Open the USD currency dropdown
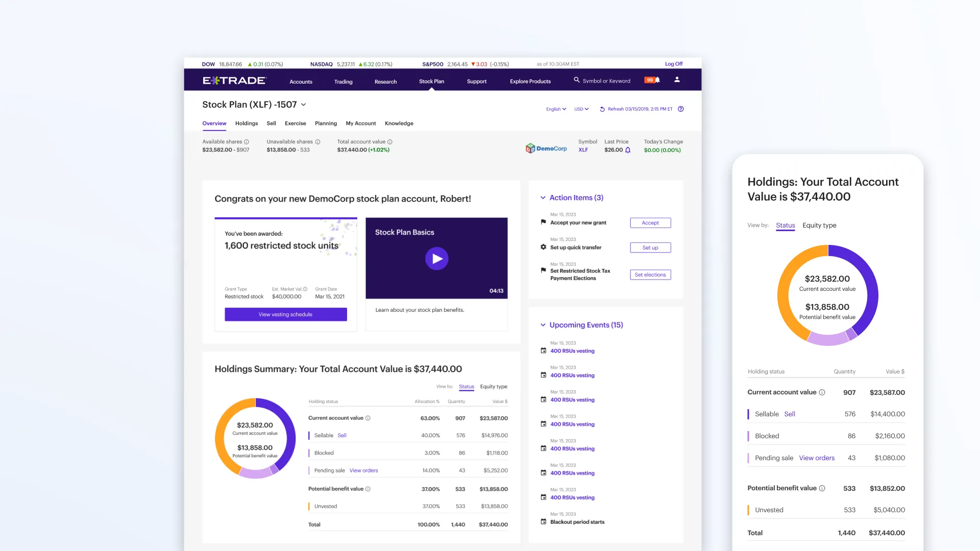Viewport: 980px width, 551px height. coord(580,109)
